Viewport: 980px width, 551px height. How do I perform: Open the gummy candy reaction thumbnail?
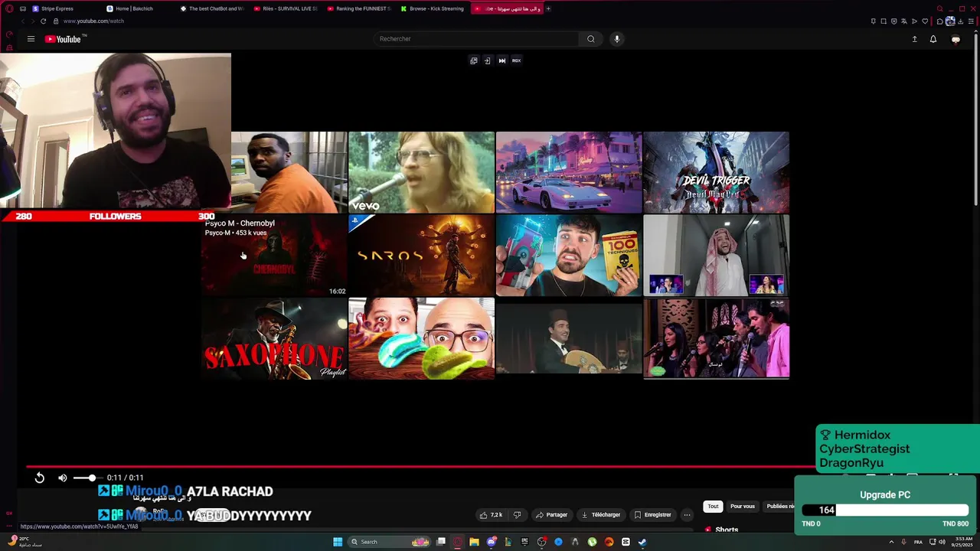coord(421,338)
